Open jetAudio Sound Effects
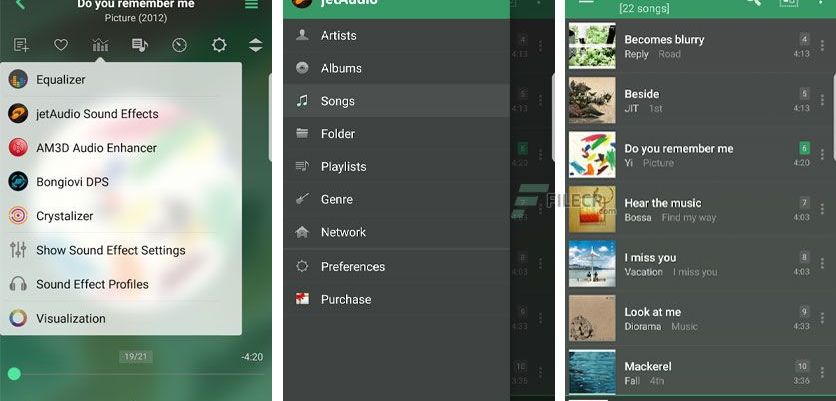This screenshot has width=836, height=401. click(x=120, y=114)
